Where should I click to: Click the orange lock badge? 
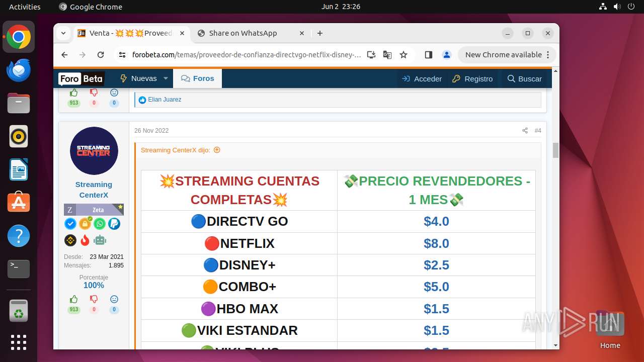85,224
